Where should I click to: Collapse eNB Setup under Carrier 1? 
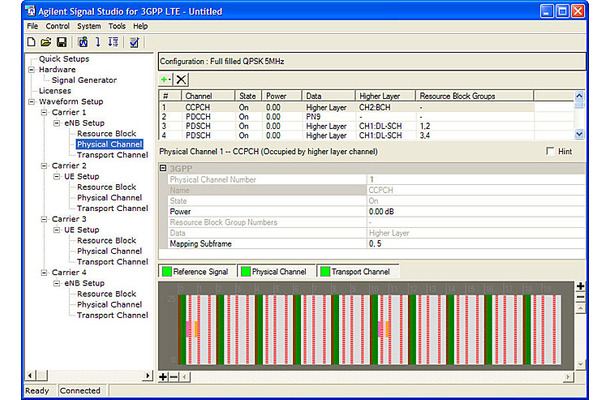click(x=57, y=123)
